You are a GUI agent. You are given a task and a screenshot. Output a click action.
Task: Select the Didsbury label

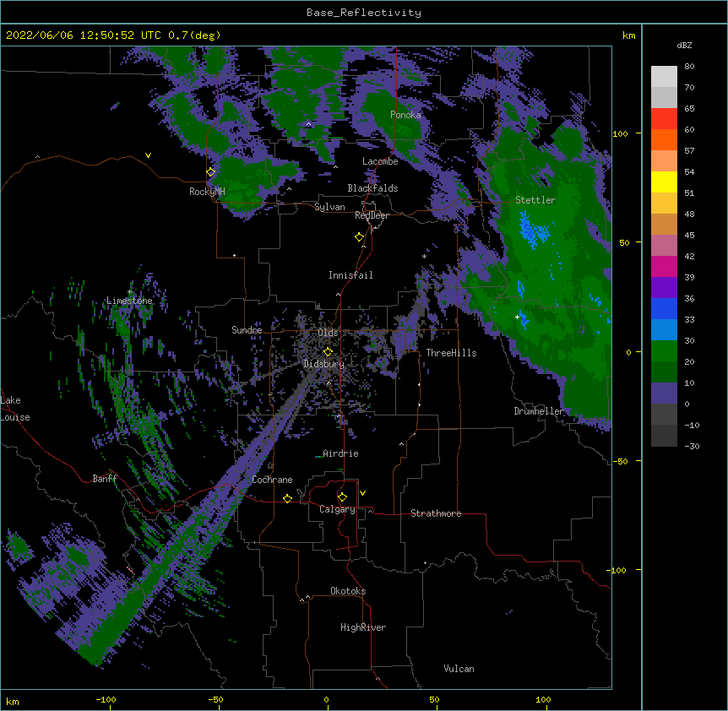click(323, 364)
